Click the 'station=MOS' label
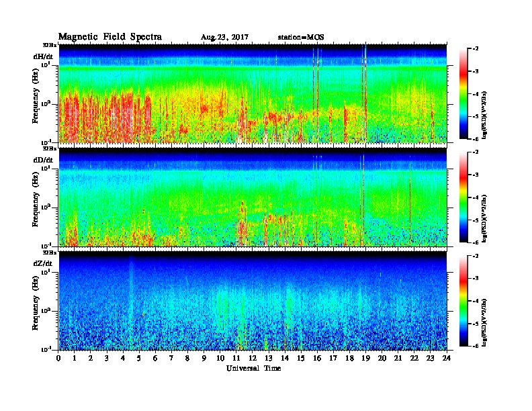The image size is (532, 411). pos(301,38)
